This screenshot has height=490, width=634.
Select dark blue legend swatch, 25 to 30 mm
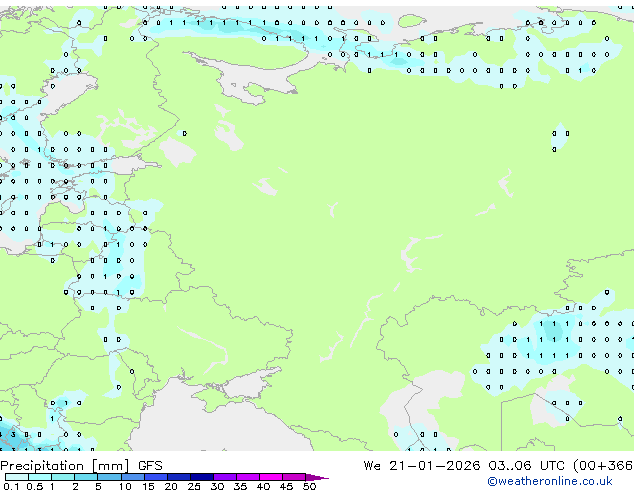[202, 477]
